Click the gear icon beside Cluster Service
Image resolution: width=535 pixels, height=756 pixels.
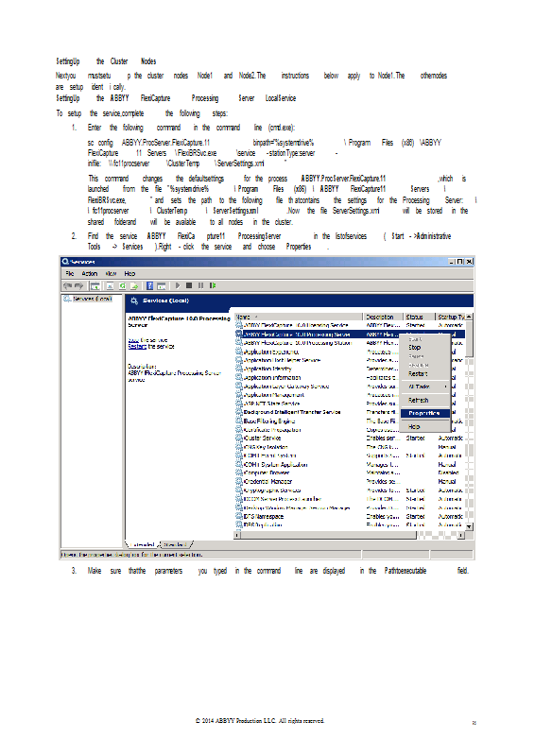click(238, 438)
